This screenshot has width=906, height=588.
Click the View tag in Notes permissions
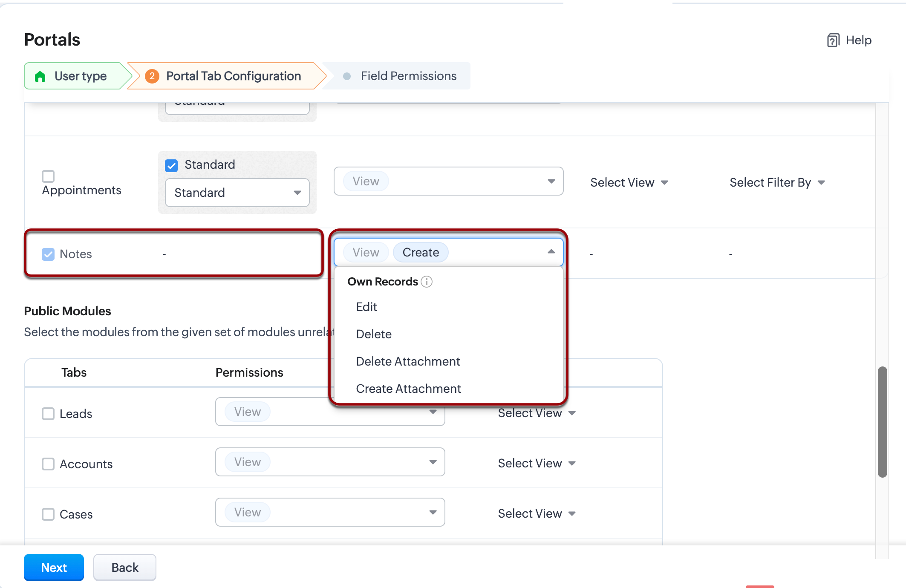click(x=366, y=252)
